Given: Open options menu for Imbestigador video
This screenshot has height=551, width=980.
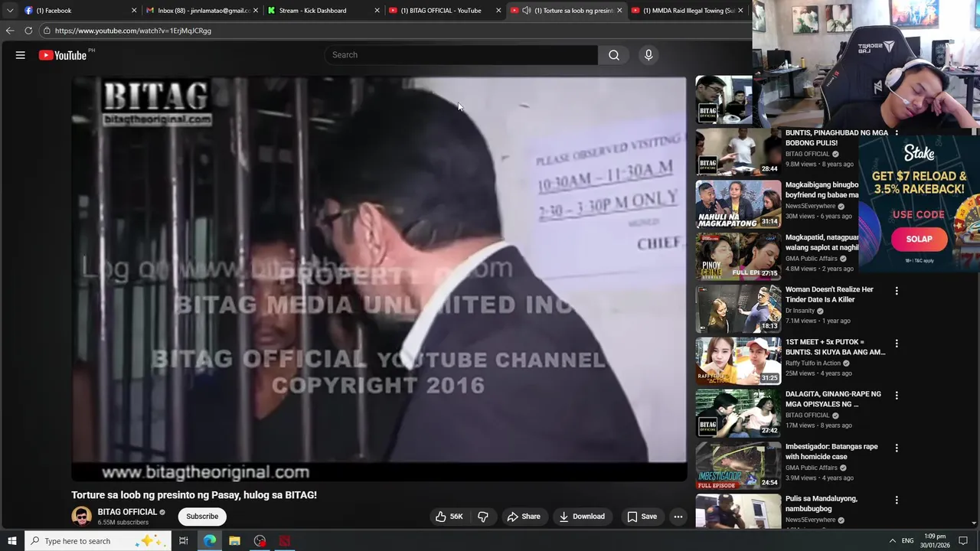Looking at the screenshot, I should click(x=897, y=448).
